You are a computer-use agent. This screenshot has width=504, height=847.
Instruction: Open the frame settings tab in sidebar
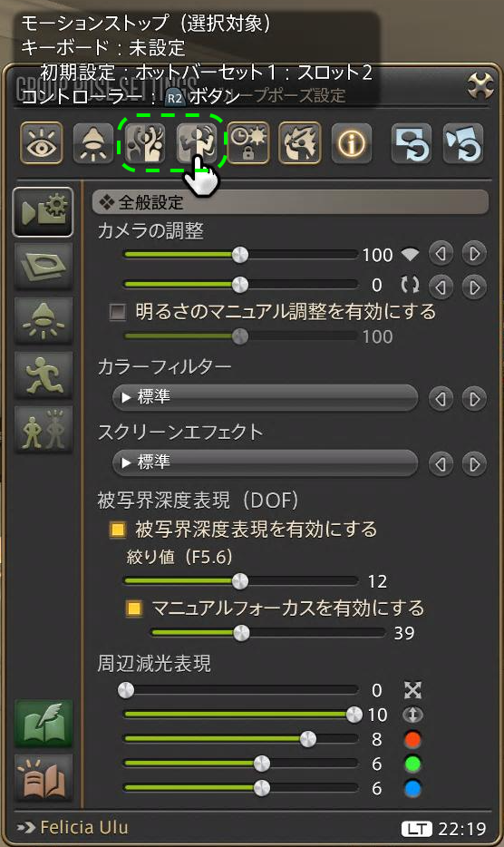pyautogui.click(x=44, y=266)
